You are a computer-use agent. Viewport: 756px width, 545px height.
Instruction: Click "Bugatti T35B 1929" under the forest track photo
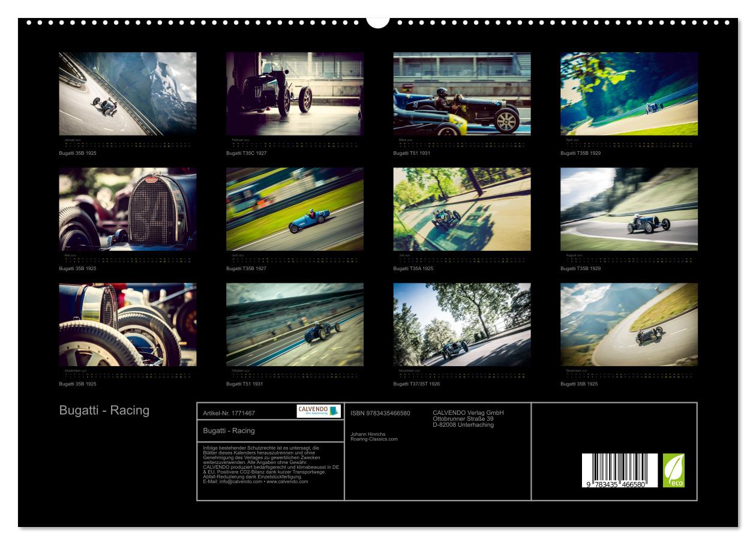[581, 153]
